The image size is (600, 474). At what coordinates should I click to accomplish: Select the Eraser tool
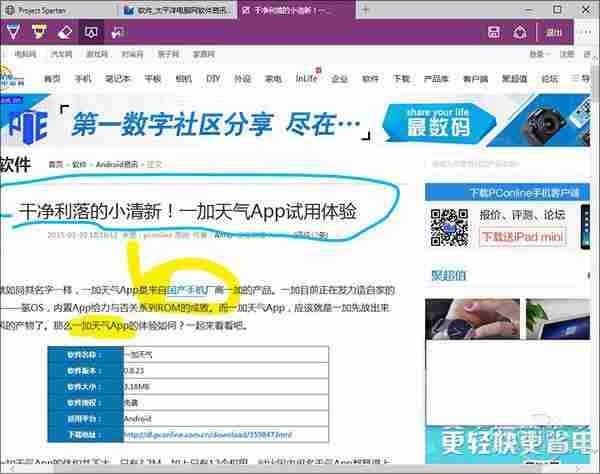(x=65, y=32)
